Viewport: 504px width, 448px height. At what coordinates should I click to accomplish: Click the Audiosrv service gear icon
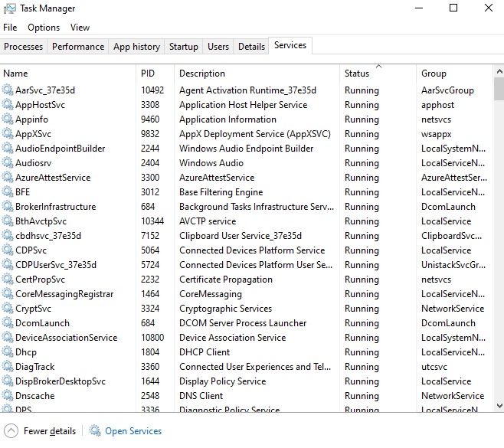(x=8, y=162)
